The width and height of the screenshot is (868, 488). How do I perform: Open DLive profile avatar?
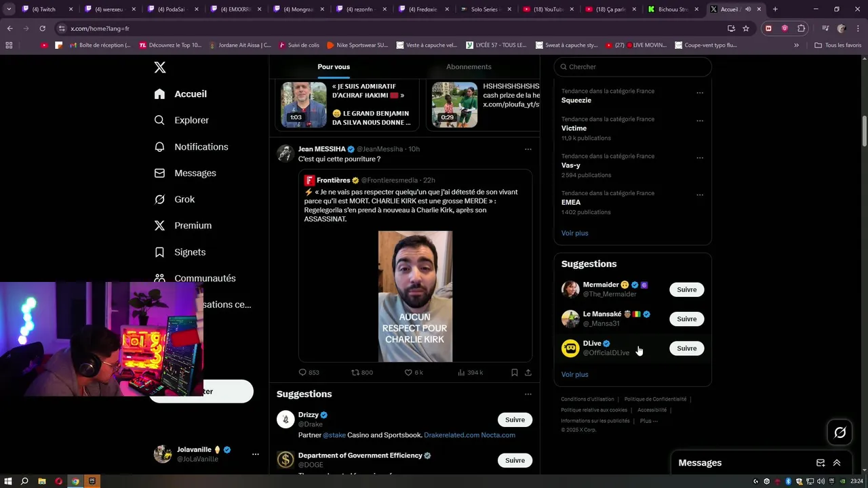pos(570,348)
